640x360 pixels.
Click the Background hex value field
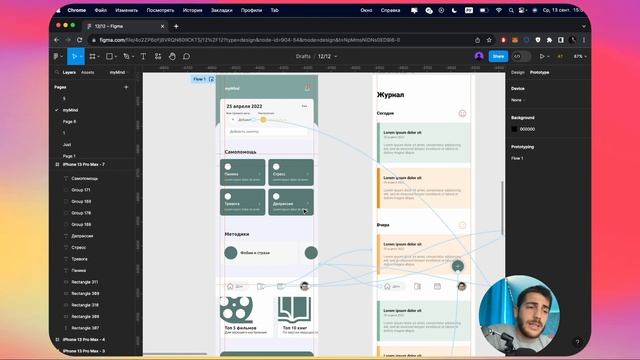[x=527, y=129]
